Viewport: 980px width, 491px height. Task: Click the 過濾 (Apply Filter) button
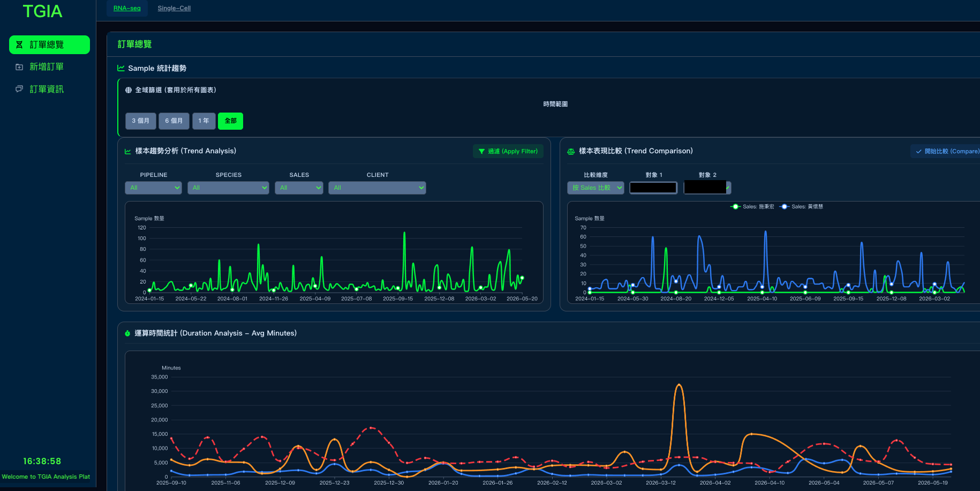click(508, 152)
